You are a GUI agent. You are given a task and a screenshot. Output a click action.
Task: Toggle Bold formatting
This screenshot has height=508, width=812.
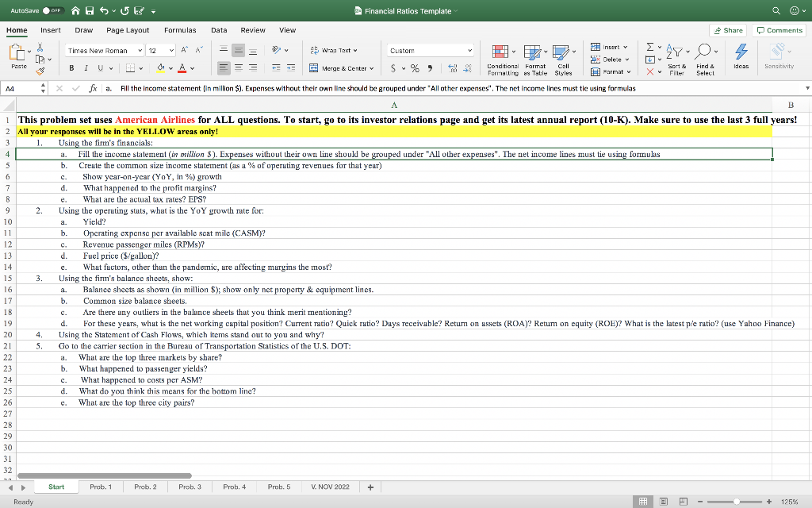click(x=71, y=68)
